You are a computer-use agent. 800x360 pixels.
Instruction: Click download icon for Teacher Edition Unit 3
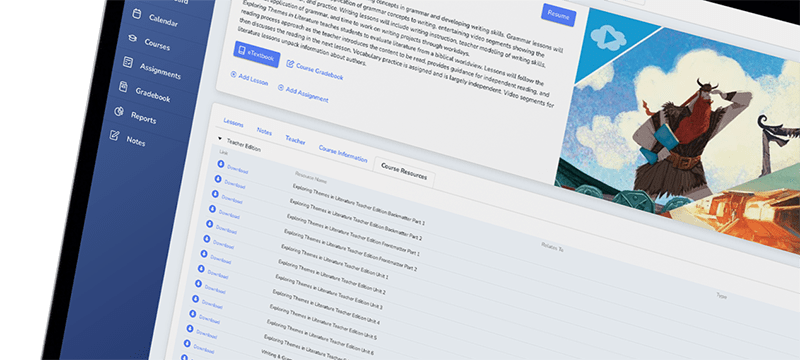click(x=203, y=253)
